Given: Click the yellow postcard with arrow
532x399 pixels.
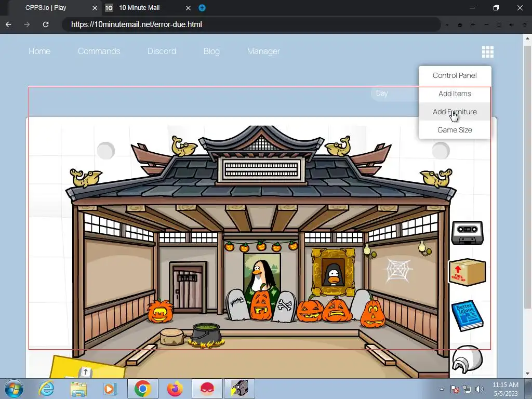Looking at the screenshot, I should tap(88, 367).
